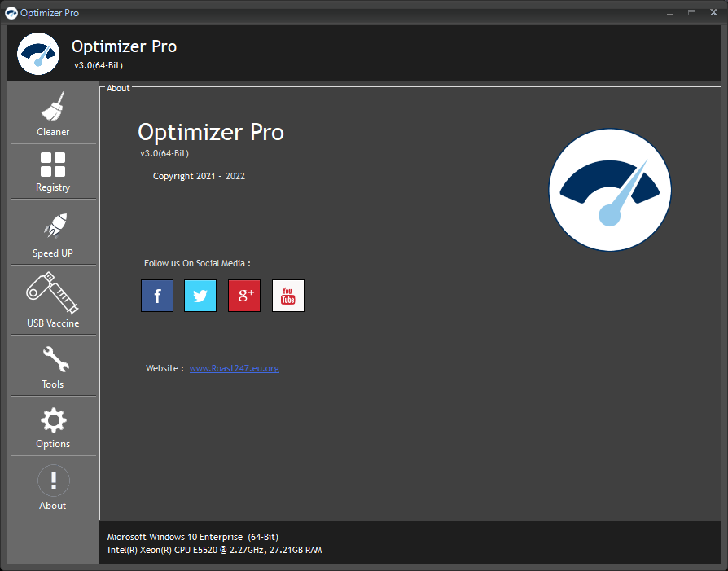728x571 pixels.
Task: Click the 'Website :' label
Action: click(x=164, y=368)
